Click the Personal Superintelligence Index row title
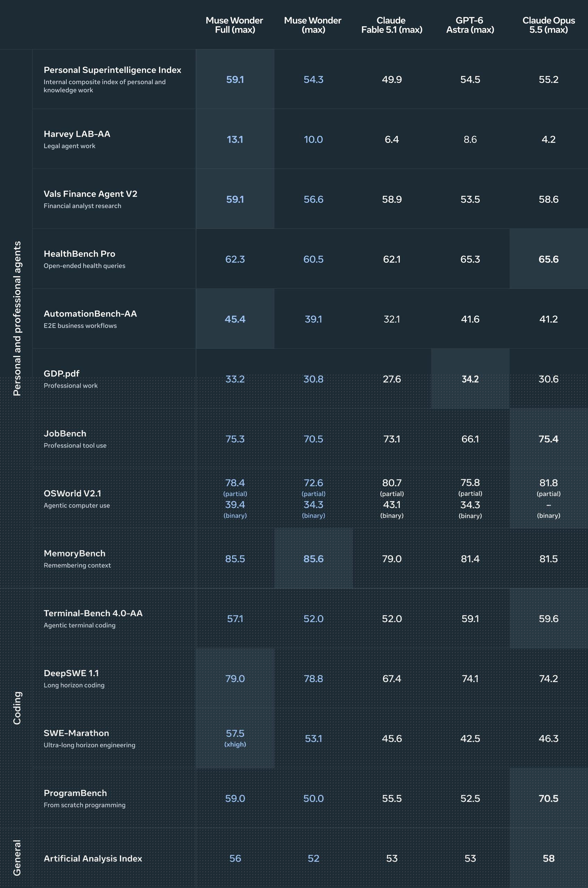This screenshot has width=588, height=888. click(112, 70)
